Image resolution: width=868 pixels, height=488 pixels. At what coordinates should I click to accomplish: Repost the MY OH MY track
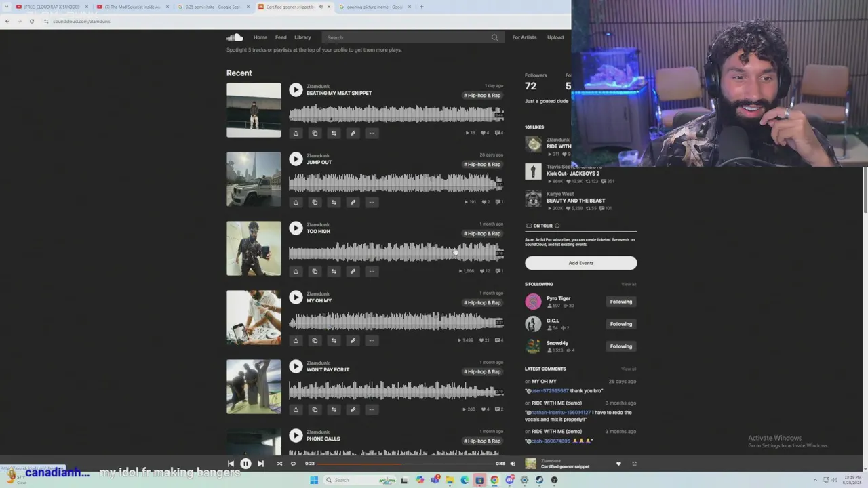click(334, 340)
